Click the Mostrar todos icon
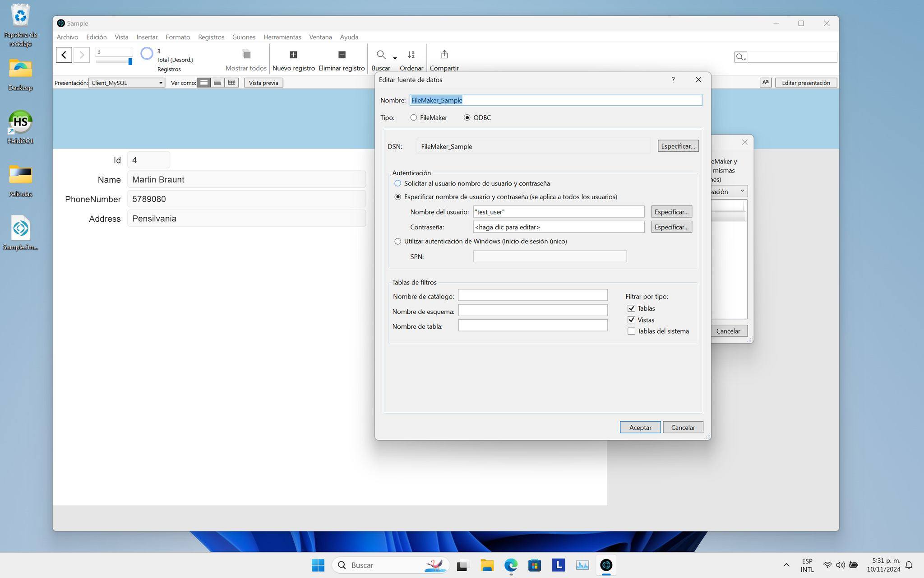 [x=246, y=54]
